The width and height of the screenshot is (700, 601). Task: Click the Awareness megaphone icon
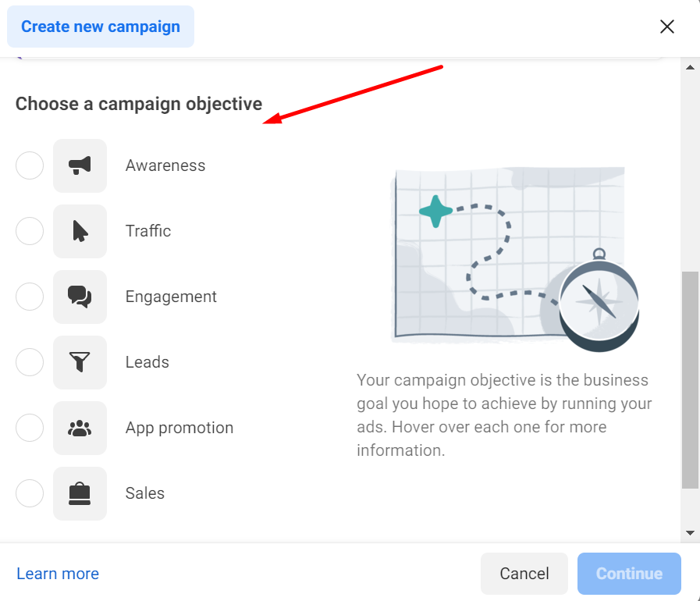tap(80, 165)
